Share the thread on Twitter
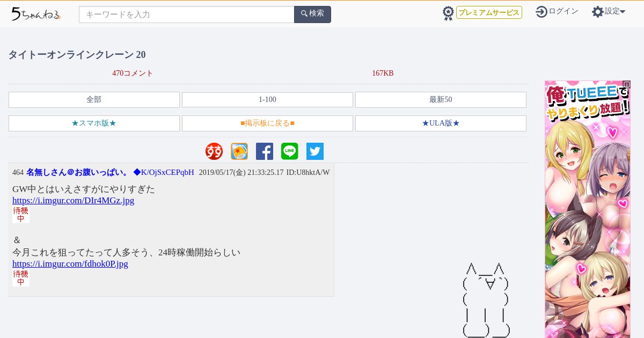 pyautogui.click(x=315, y=151)
